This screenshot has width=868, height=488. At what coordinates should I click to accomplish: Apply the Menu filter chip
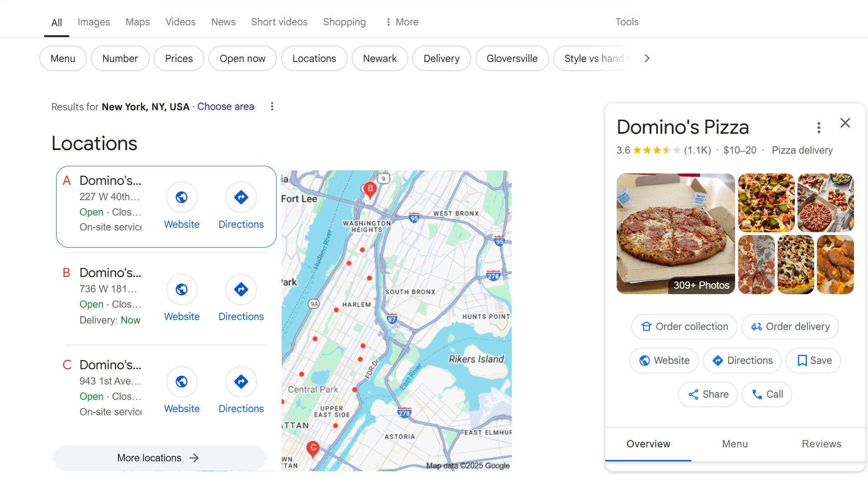click(x=63, y=59)
